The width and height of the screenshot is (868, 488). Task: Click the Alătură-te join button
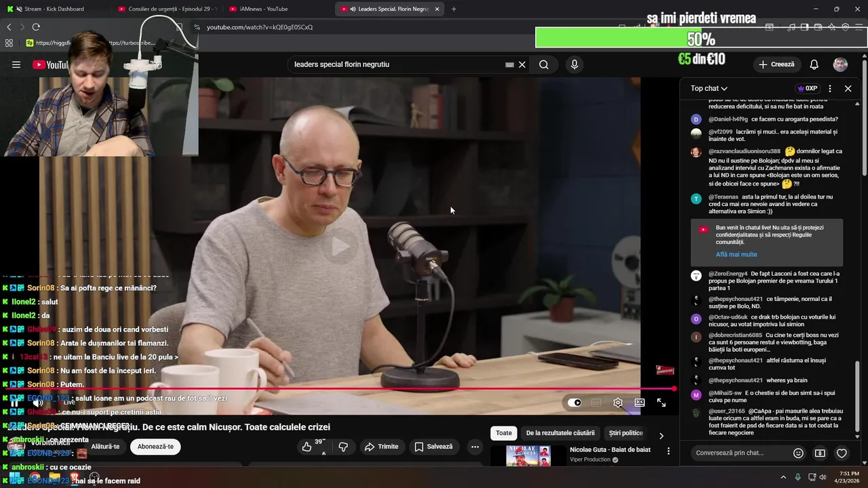tap(105, 447)
